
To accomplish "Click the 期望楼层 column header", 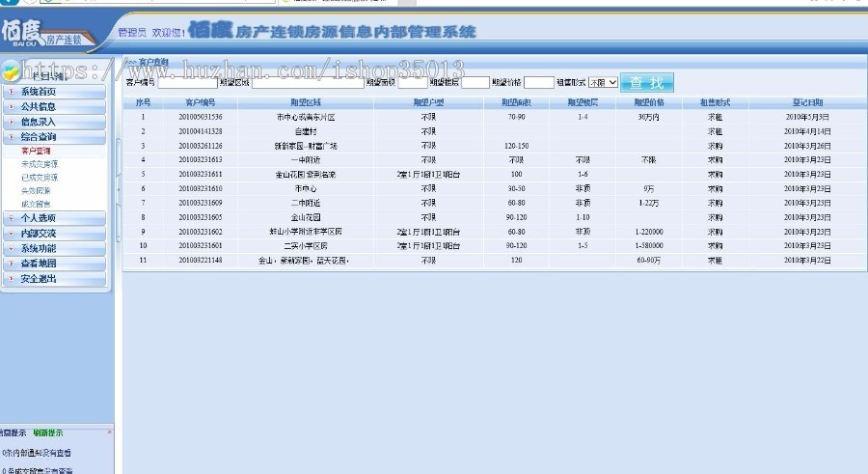I will (583, 102).
